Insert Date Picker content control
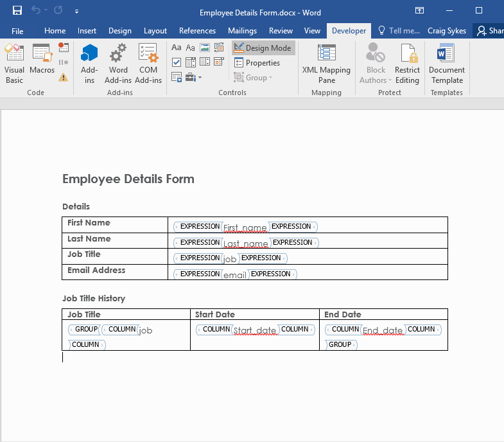 tap(219, 62)
